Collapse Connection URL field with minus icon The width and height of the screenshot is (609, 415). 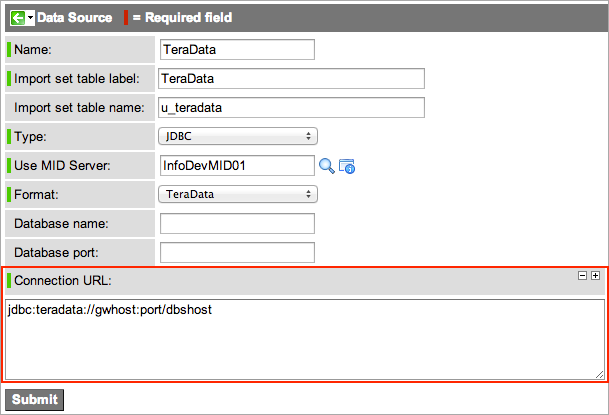(582, 276)
